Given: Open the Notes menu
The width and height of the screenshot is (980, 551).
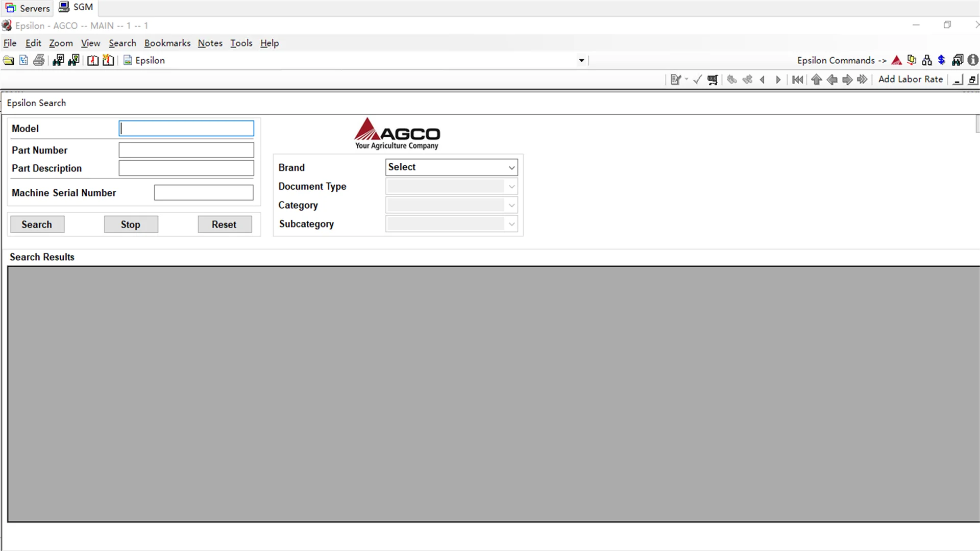Looking at the screenshot, I should pos(210,43).
